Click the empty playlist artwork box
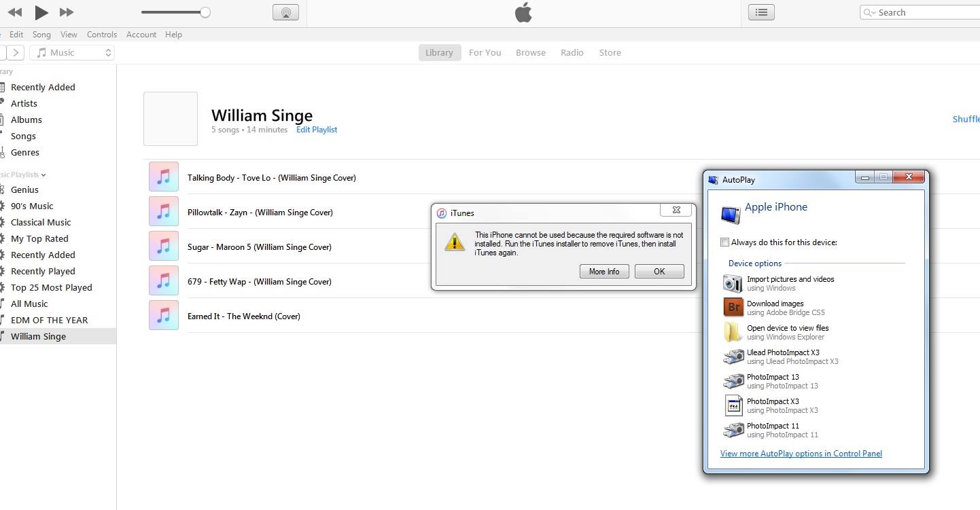 [171, 119]
